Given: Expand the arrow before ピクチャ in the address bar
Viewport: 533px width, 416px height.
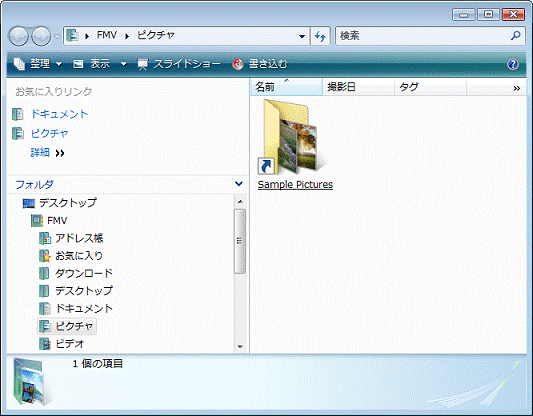Looking at the screenshot, I should coord(127,36).
